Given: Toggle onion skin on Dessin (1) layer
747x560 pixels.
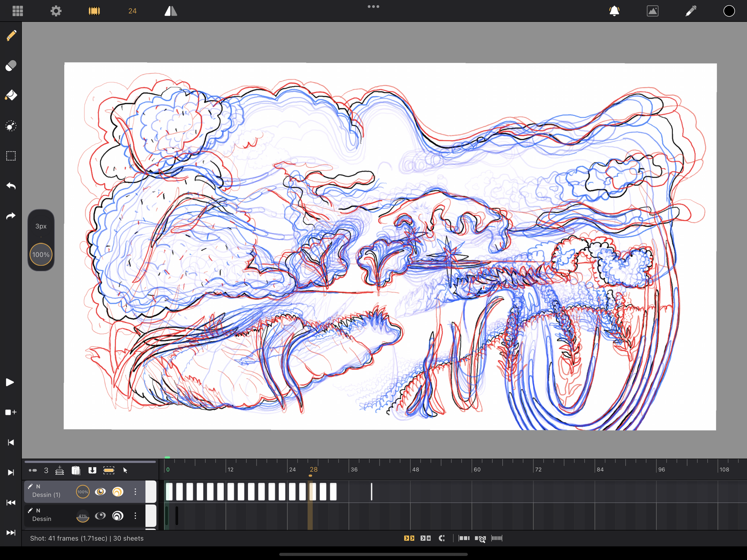Looking at the screenshot, I should click(x=118, y=492).
